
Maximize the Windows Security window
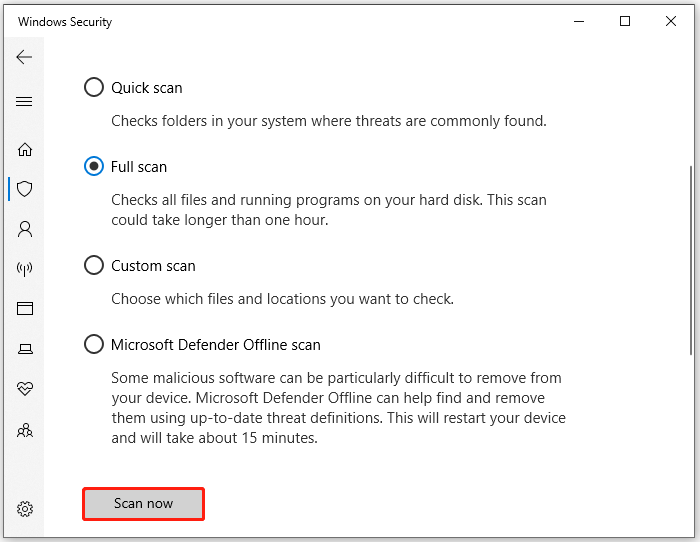click(x=625, y=21)
